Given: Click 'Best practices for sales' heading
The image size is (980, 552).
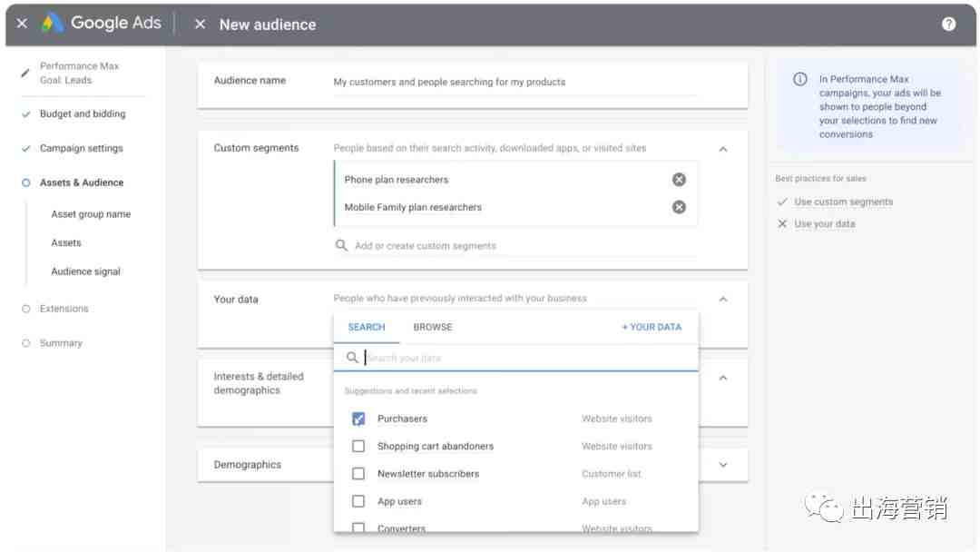Looking at the screenshot, I should [x=820, y=178].
